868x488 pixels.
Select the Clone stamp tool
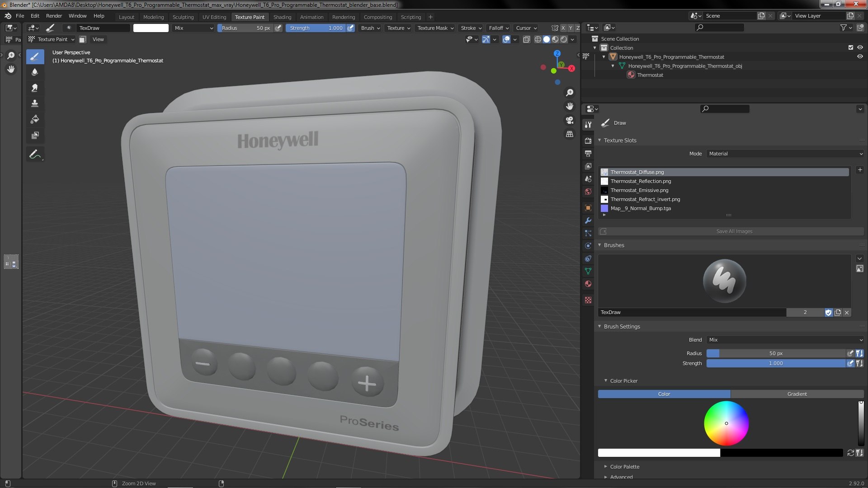click(x=35, y=103)
